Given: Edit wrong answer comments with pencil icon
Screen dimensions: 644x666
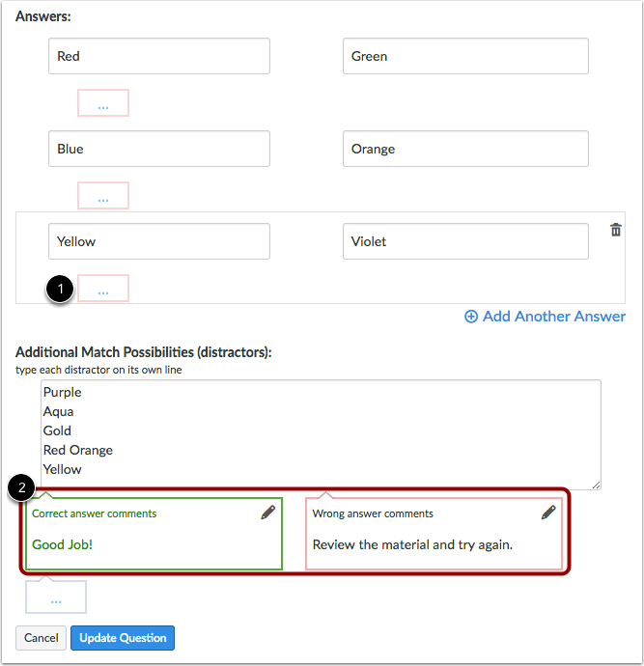Looking at the screenshot, I should coord(548,513).
